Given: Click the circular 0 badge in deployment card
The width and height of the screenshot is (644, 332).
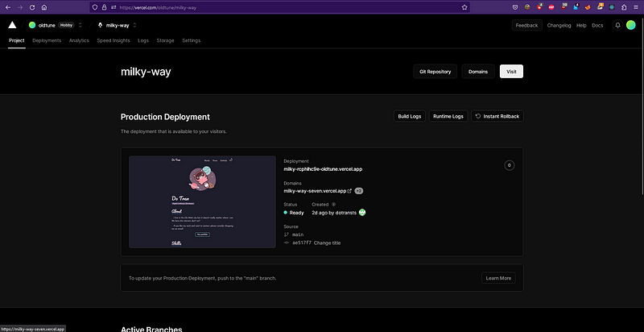Looking at the screenshot, I should coord(510,165).
